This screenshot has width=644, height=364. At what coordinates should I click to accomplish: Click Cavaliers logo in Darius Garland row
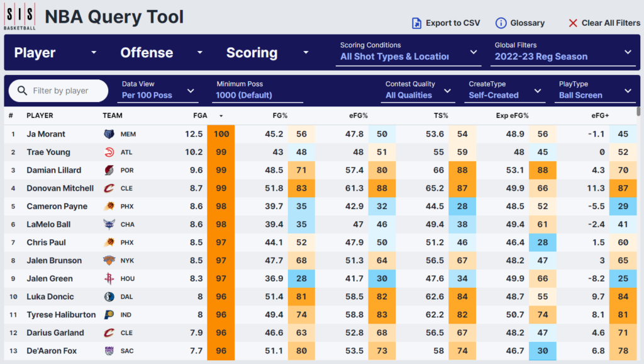pos(109,333)
